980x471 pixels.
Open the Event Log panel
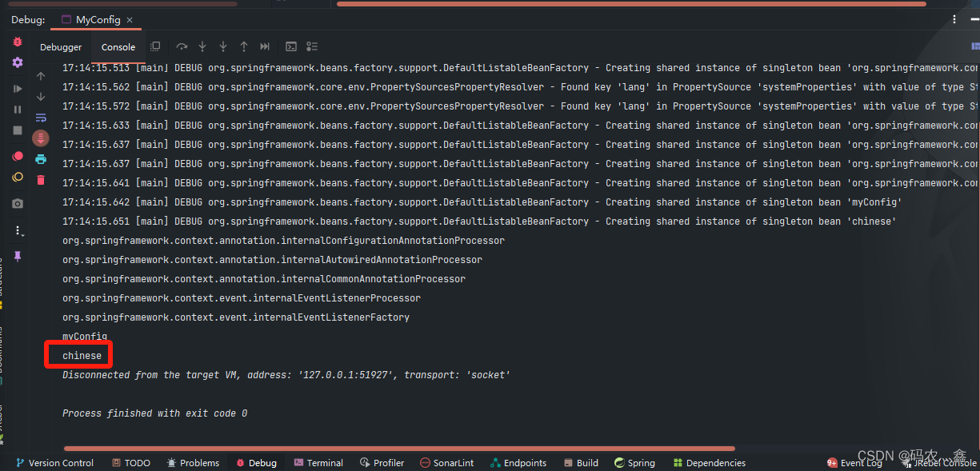pos(854,463)
